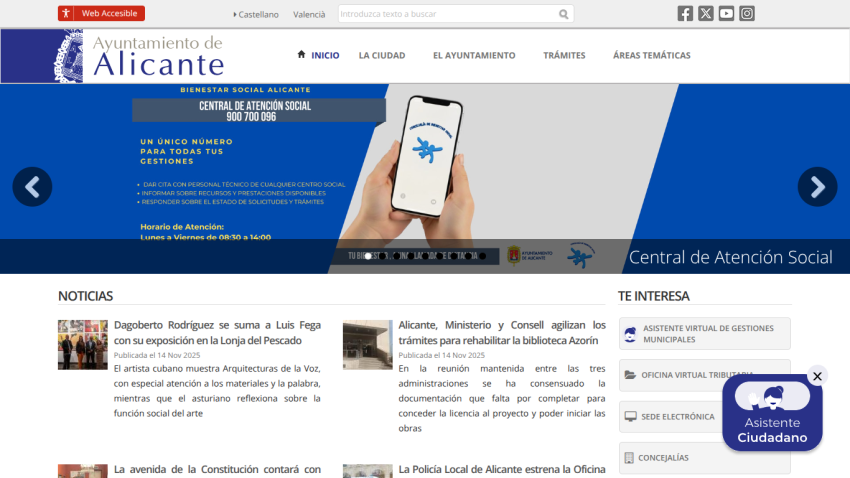Screen dimensions: 850x478
Task: Open Asistente Virtual de Gestiones Municipales
Action: [705, 334]
